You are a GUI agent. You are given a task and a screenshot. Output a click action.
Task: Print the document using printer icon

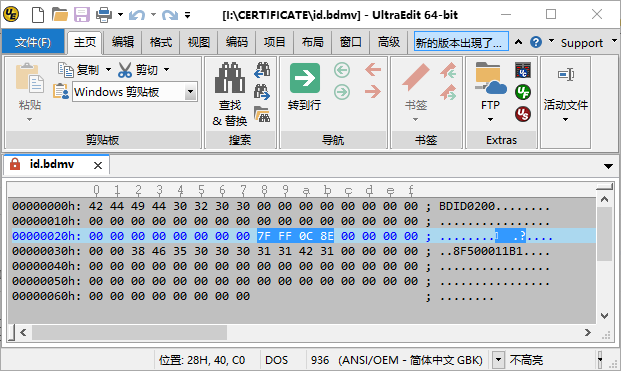(104, 15)
